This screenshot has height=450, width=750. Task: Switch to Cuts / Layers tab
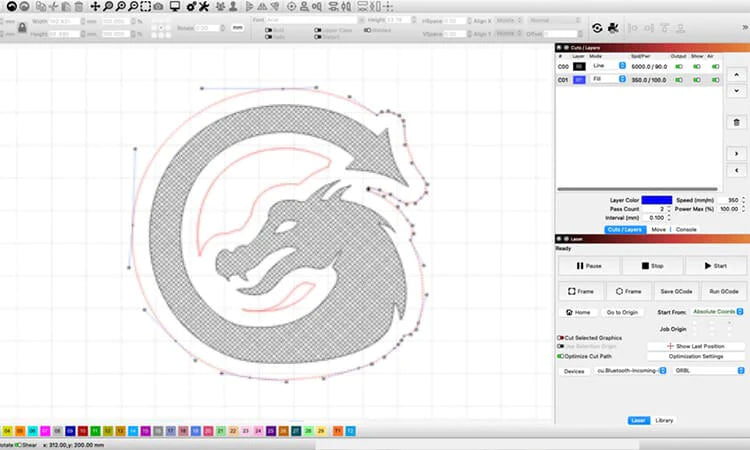(x=625, y=230)
